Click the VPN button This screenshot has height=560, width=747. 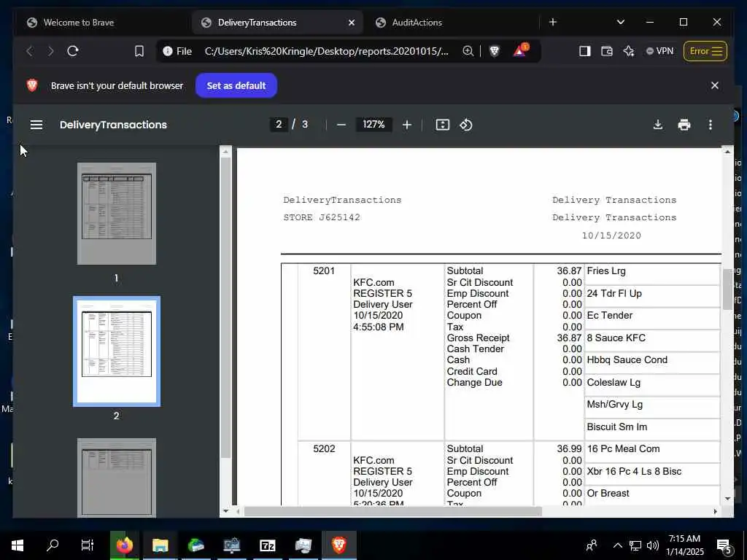pos(659,51)
